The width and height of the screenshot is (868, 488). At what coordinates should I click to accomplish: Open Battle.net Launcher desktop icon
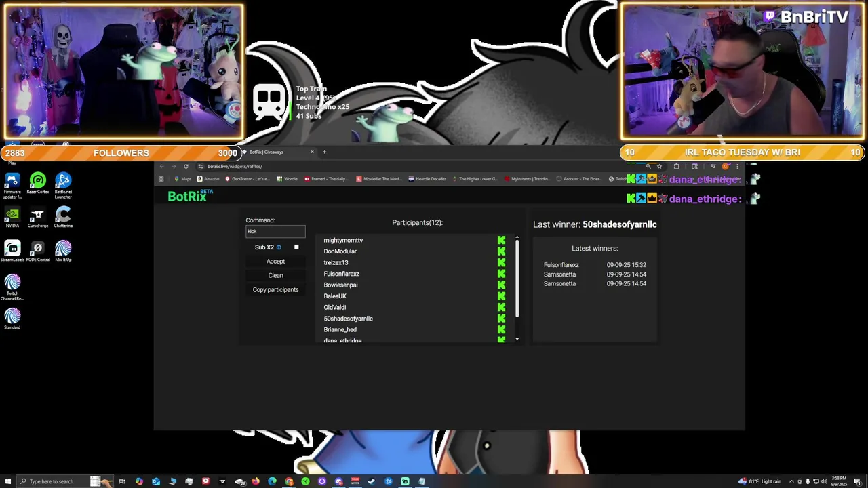pyautogui.click(x=63, y=184)
